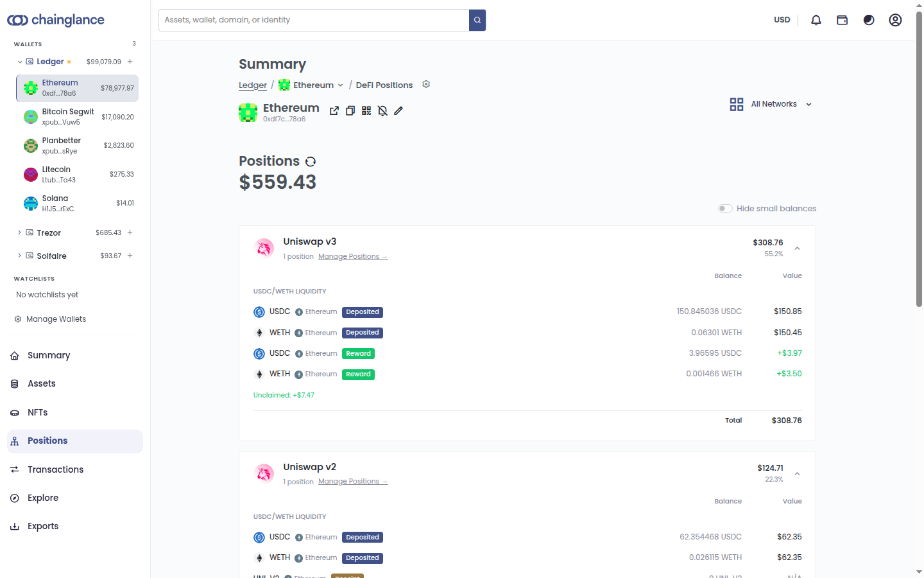This screenshot has height=578, width=924.
Task: Click the Deposited tag on v3 WETH row
Action: [x=363, y=333]
